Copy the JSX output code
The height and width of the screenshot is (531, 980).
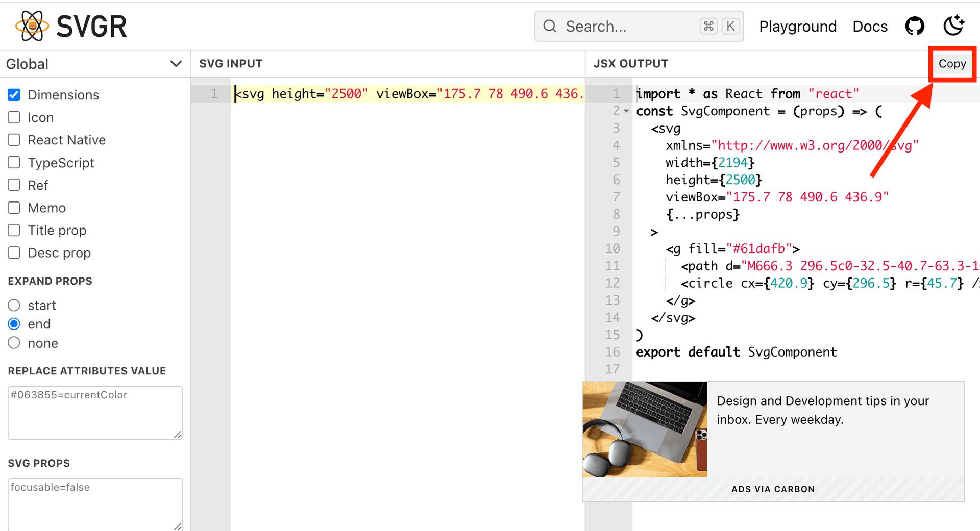(x=952, y=64)
